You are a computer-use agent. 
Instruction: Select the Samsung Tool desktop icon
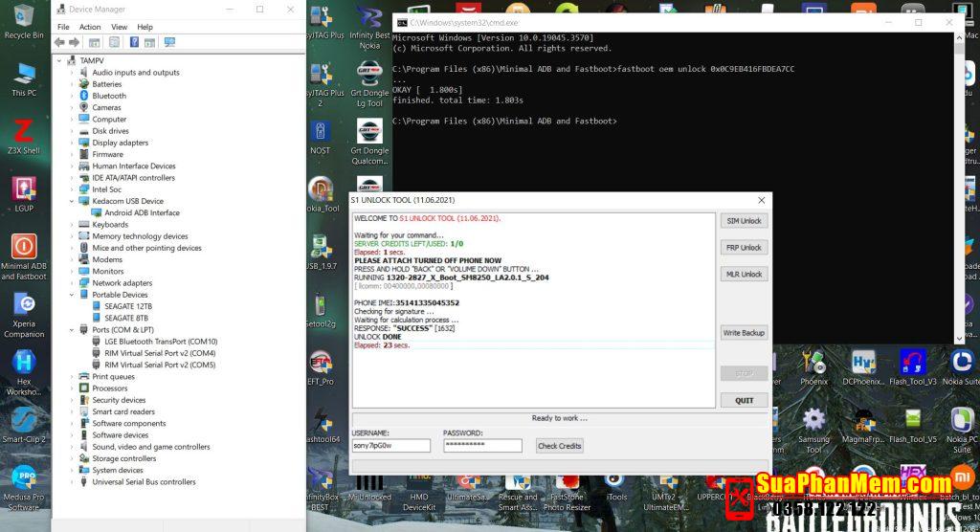click(813, 421)
